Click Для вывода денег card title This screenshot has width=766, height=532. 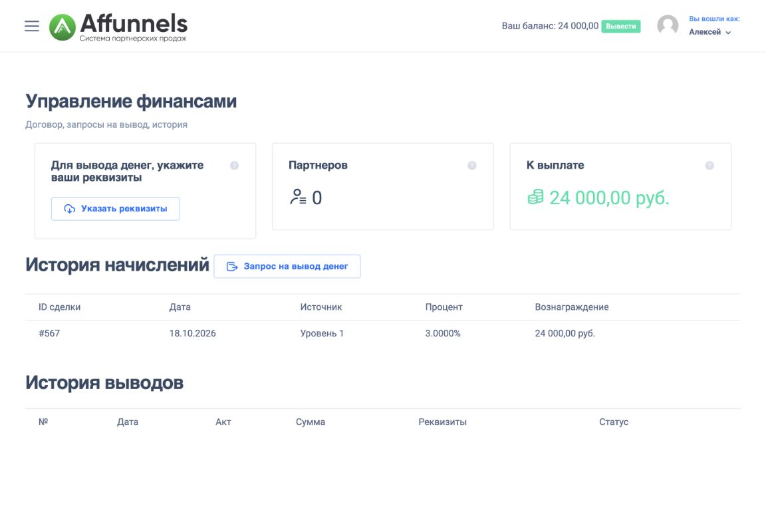pyautogui.click(x=128, y=172)
